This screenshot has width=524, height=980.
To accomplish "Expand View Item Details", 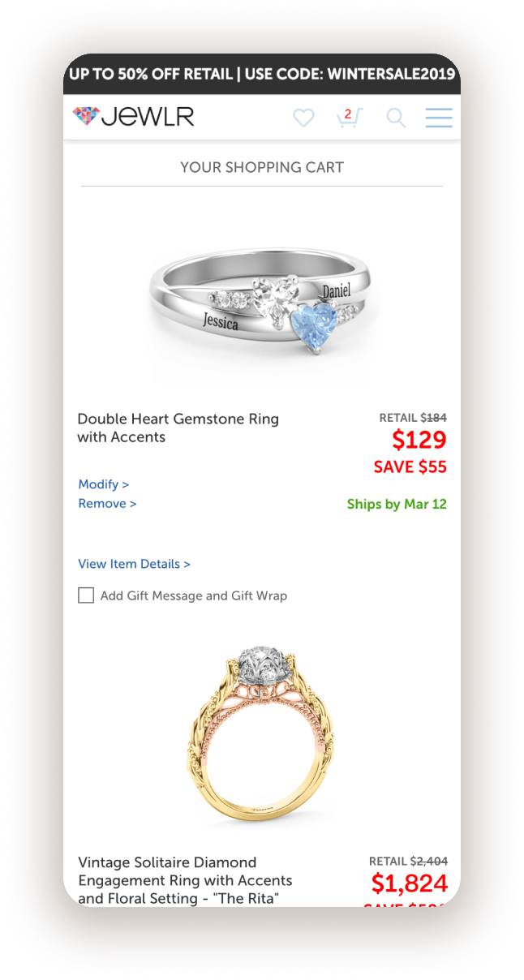I will point(135,564).
